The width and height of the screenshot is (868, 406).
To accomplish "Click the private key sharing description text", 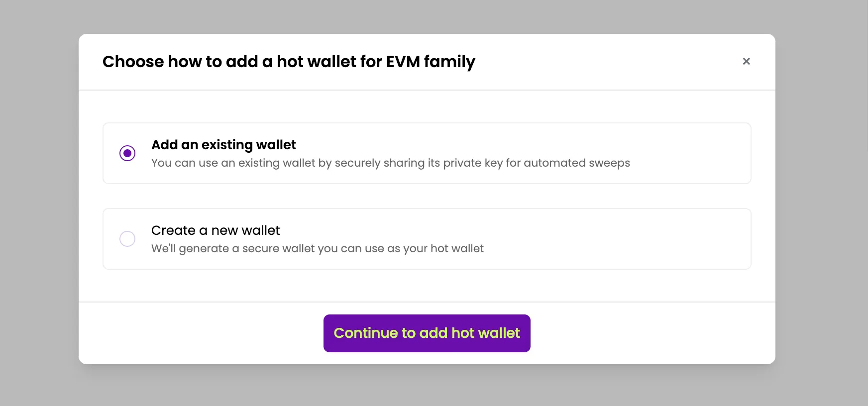I will click(390, 163).
